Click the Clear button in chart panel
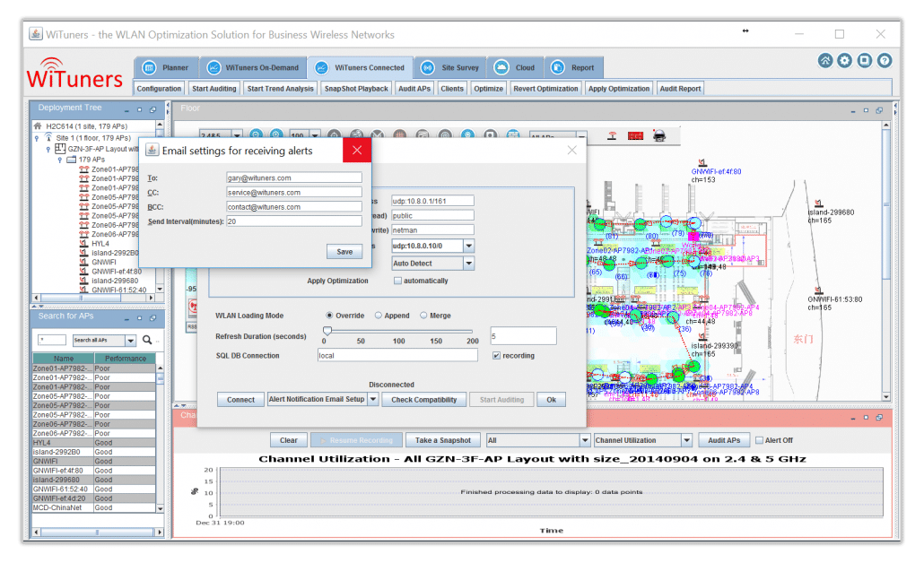This screenshot has height=563, width=924. coord(288,440)
